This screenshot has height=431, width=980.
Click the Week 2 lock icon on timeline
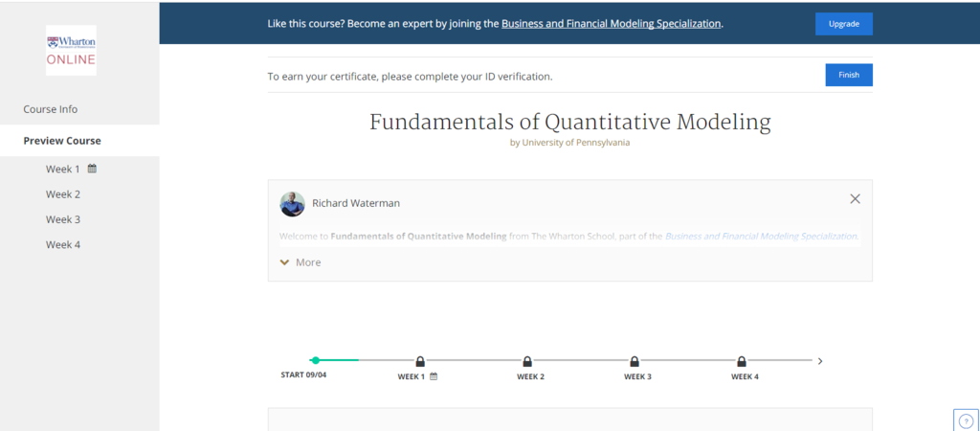click(x=527, y=361)
